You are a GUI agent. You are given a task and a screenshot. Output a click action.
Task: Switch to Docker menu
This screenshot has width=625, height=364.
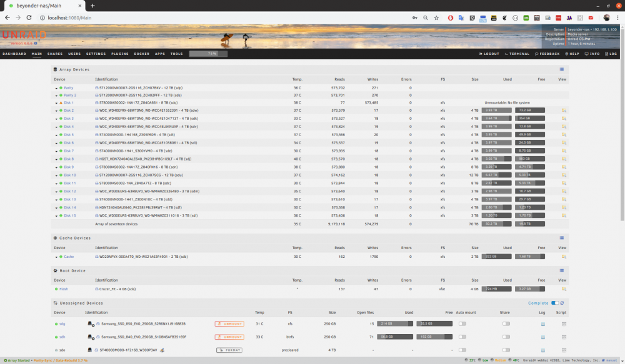141,54
